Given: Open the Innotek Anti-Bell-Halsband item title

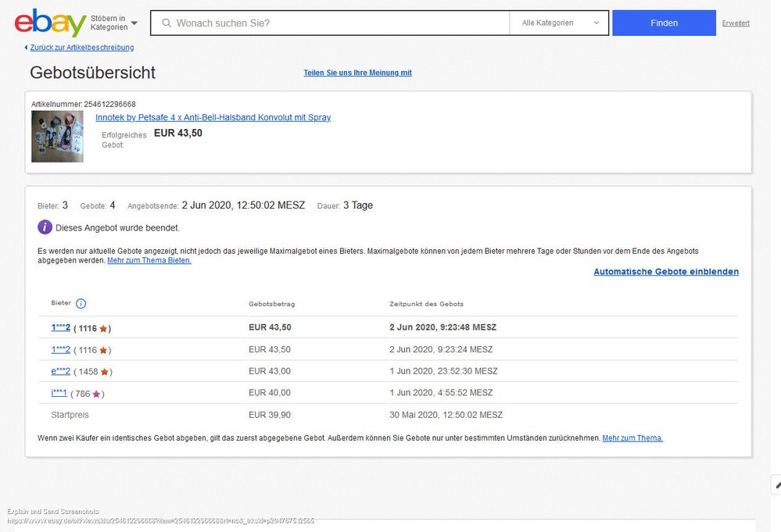Looking at the screenshot, I should tap(213, 117).
